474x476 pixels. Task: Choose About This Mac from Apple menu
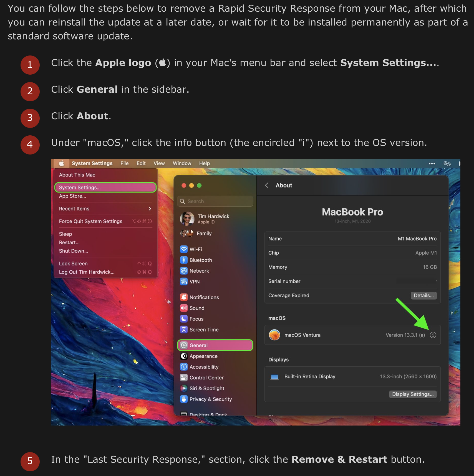(x=105, y=175)
